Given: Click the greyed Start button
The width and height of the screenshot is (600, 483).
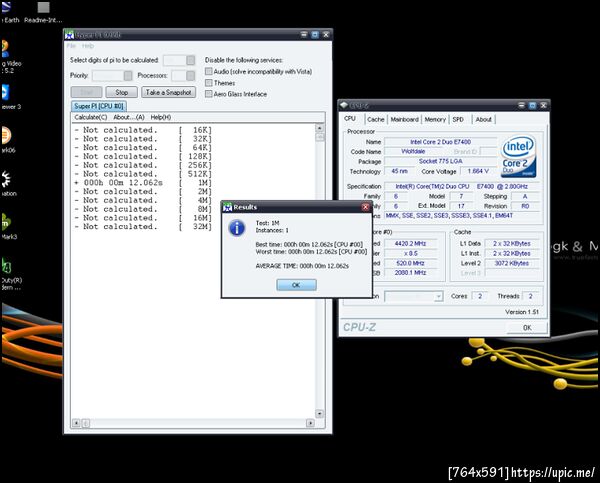Looking at the screenshot, I should [86, 92].
